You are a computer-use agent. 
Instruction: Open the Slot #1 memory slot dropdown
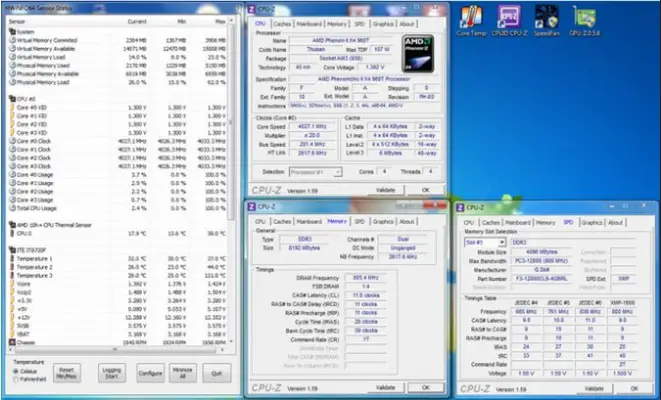(502, 243)
